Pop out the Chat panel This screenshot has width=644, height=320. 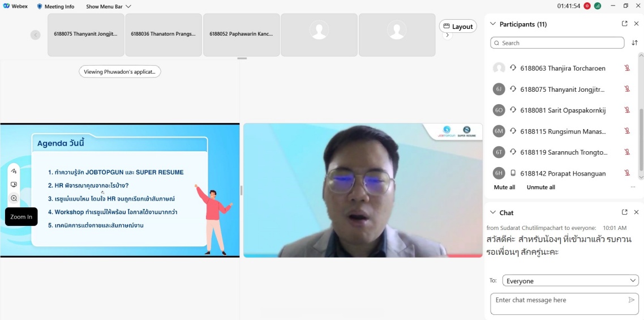pos(624,212)
